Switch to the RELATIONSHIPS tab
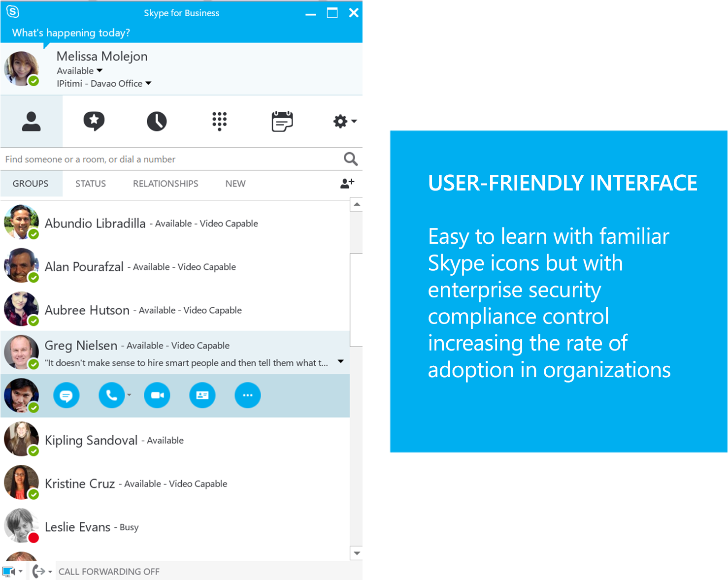Screen dimensions: 728x580 pos(165,184)
